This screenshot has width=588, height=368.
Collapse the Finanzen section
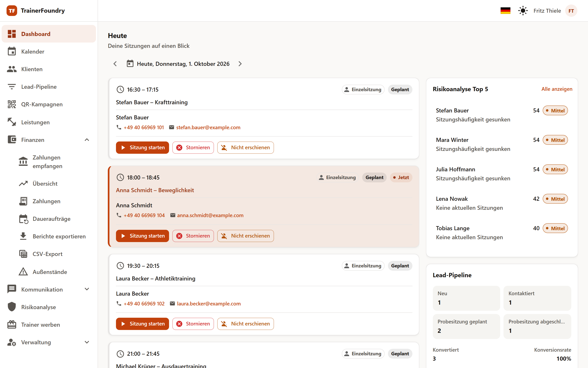click(87, 140)
